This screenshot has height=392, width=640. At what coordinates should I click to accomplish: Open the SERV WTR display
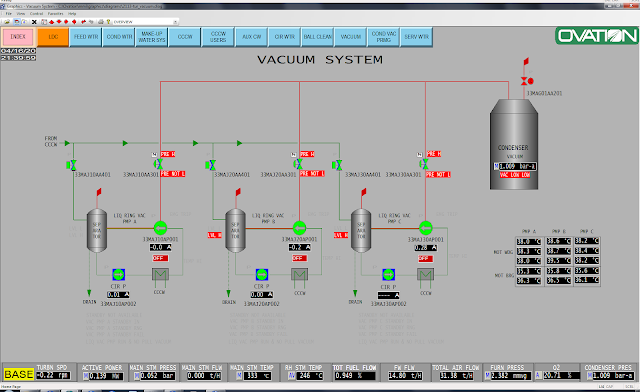417,37
